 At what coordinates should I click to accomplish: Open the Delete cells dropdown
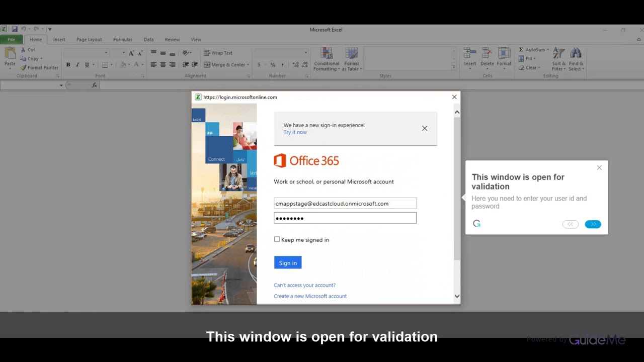coord(487,59)
